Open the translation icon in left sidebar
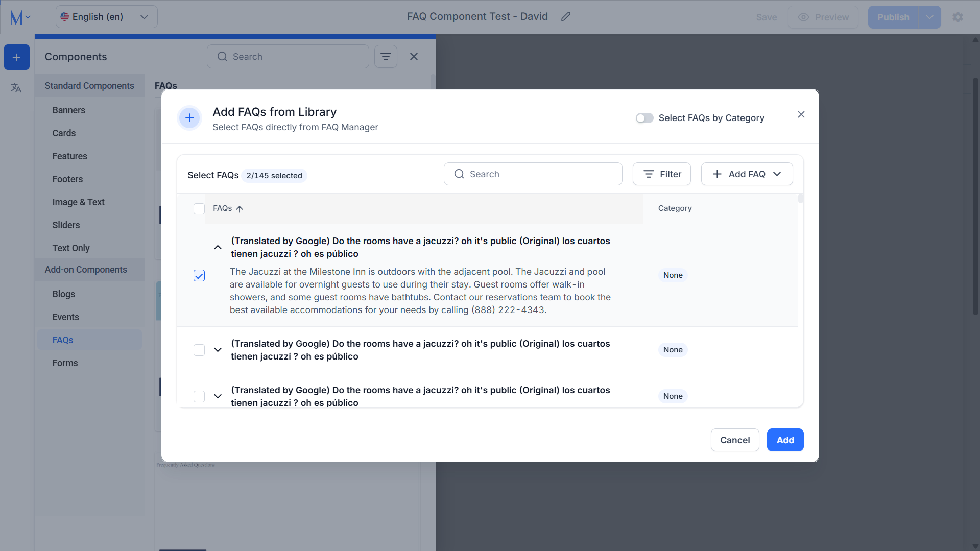Viewport: 980px width, 551px height. (16, 88)
